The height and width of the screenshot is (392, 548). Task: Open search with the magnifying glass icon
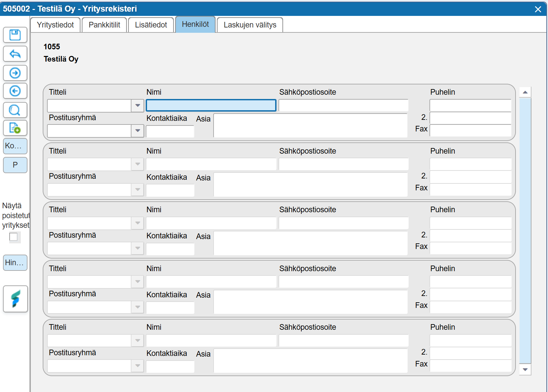(x=15, y=110)
